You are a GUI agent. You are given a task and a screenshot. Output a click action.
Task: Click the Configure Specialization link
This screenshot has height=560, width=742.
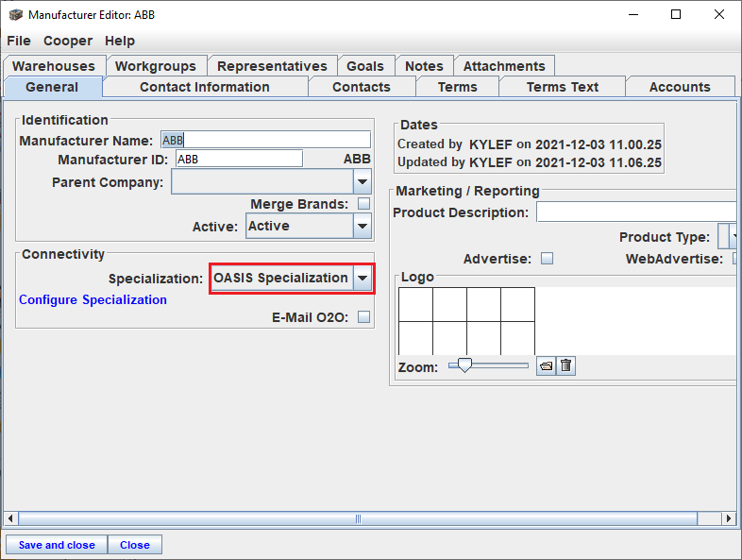point(93,299)
